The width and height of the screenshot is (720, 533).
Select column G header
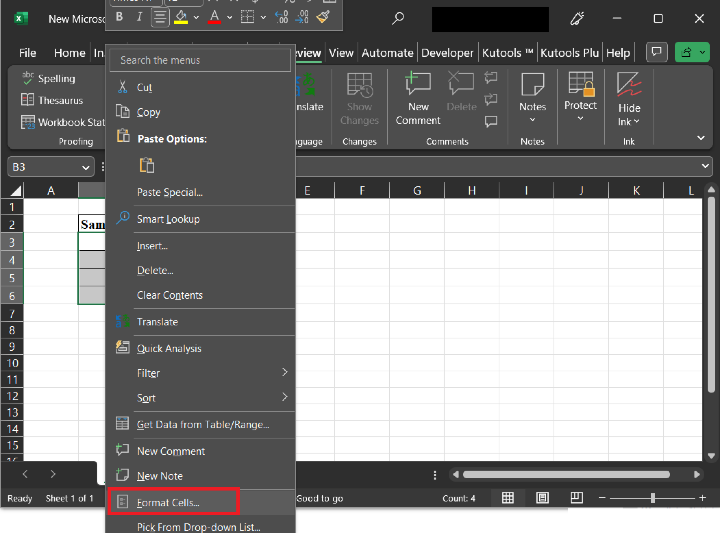click(417, 191)
